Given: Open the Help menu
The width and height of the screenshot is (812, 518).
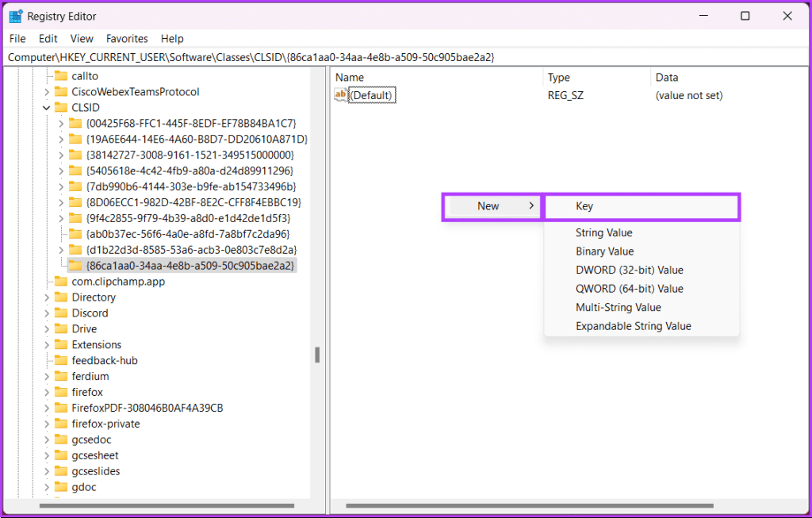Looking at the screenshot, I should pos(172,38).
